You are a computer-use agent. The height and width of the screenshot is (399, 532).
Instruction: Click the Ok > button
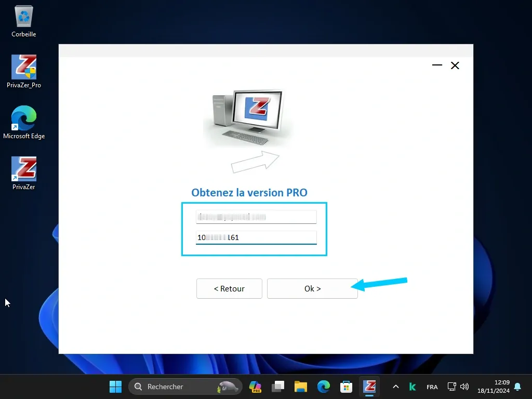click(312, 288)
